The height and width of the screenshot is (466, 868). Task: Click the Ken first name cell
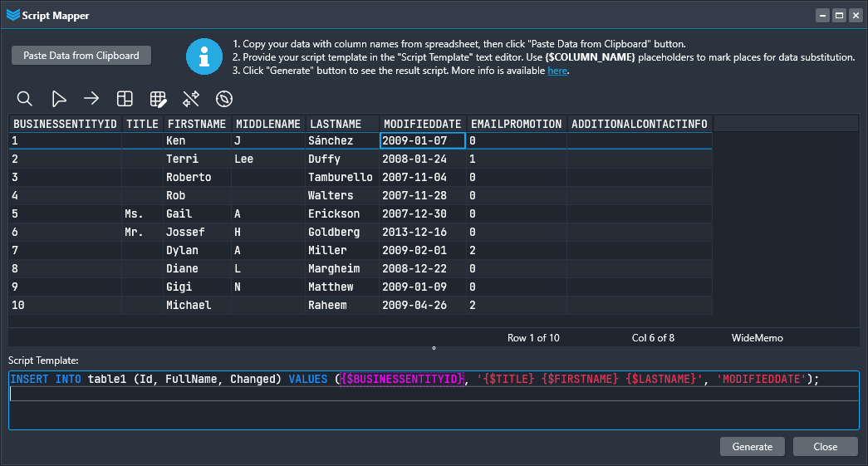click(x=197, y=140)
